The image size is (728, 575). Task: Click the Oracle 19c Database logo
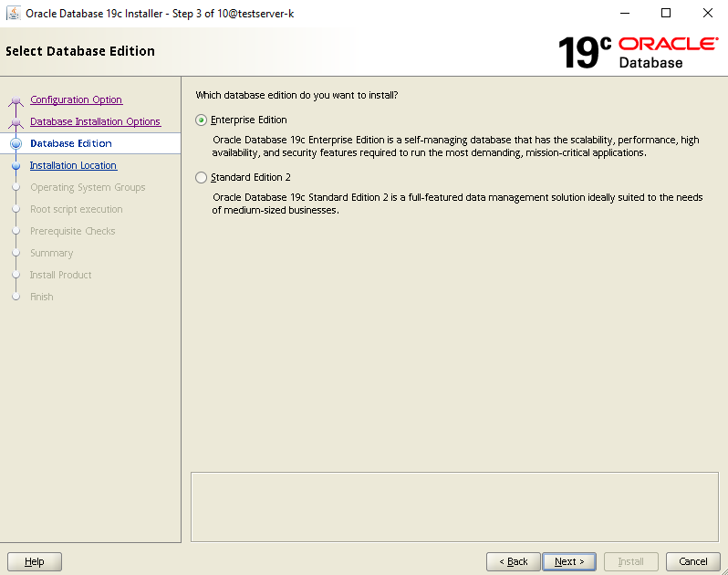point(638,53)
